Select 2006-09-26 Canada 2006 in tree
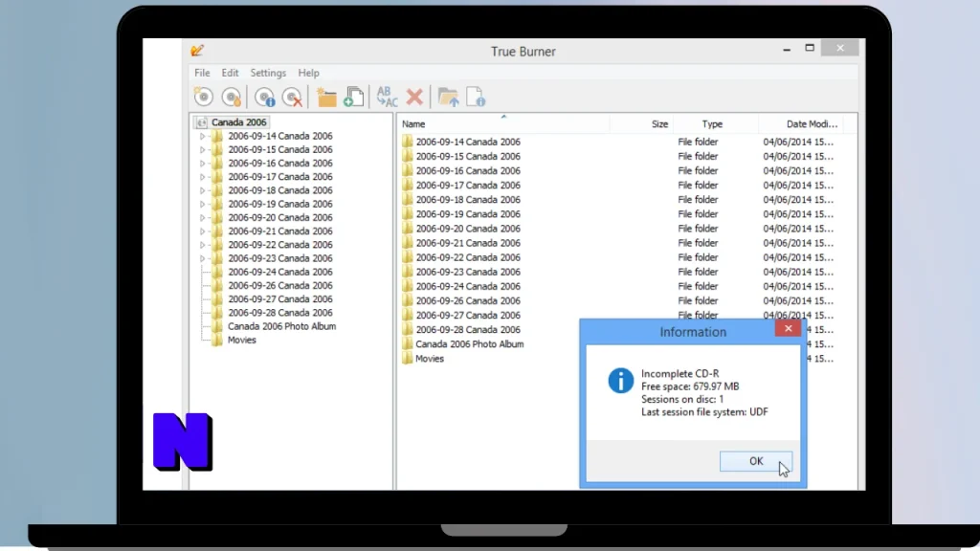Image resolution: width=980 pixels, height=551 pixels. click(x=280, y=285)
